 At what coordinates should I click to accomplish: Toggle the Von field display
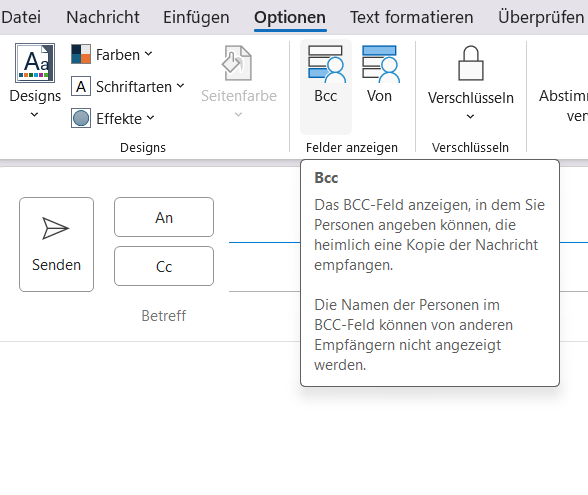(380, 87)
